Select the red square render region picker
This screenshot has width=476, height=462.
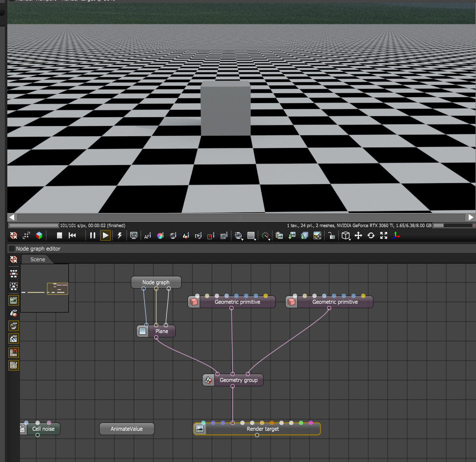pos(211,235)
